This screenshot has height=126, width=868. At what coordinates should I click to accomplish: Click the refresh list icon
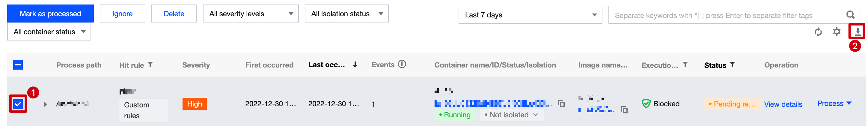(818, 32)
